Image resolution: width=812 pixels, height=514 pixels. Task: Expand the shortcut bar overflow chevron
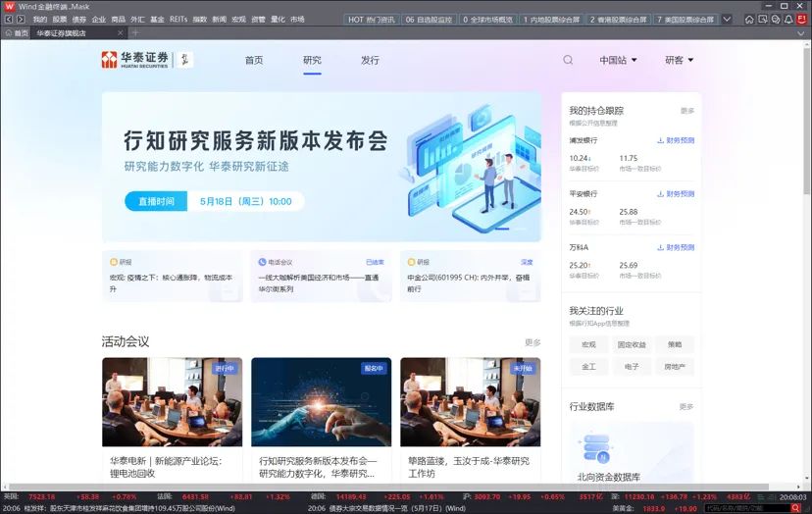coord(727,20)
